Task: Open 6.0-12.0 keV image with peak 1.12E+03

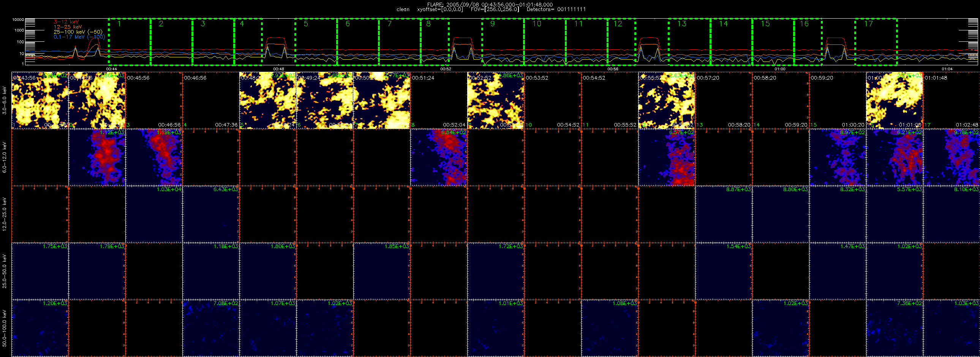Action: coord(97,157)
